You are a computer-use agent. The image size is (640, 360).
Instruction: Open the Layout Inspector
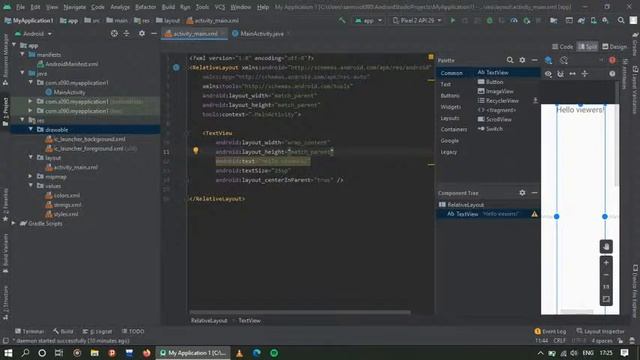pos(600,331)
